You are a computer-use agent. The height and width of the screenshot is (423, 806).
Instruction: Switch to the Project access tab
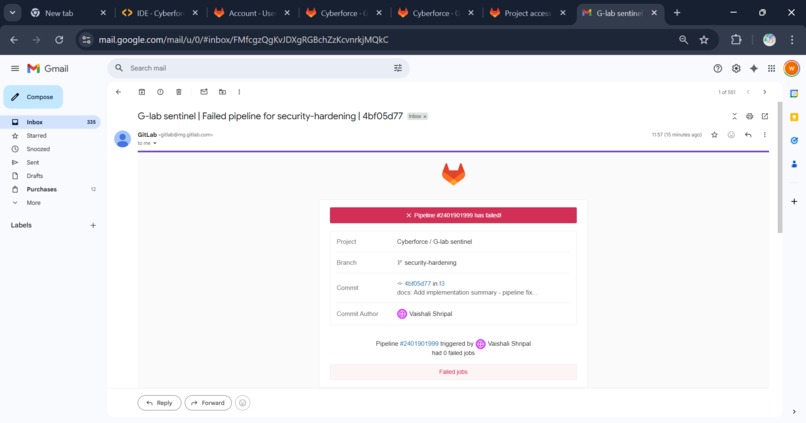pyautogui.click(x=528, y=13)
